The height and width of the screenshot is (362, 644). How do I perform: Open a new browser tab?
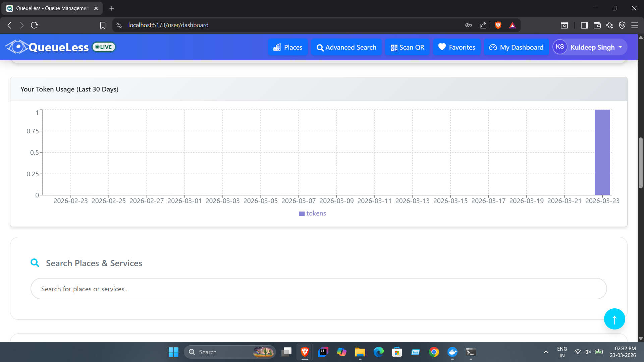[x=112, y=8]
